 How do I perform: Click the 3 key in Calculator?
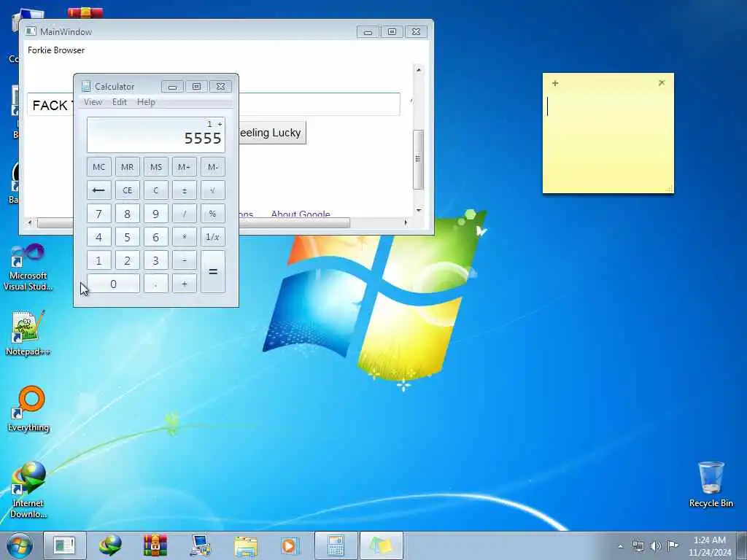[x=156, y=260]
